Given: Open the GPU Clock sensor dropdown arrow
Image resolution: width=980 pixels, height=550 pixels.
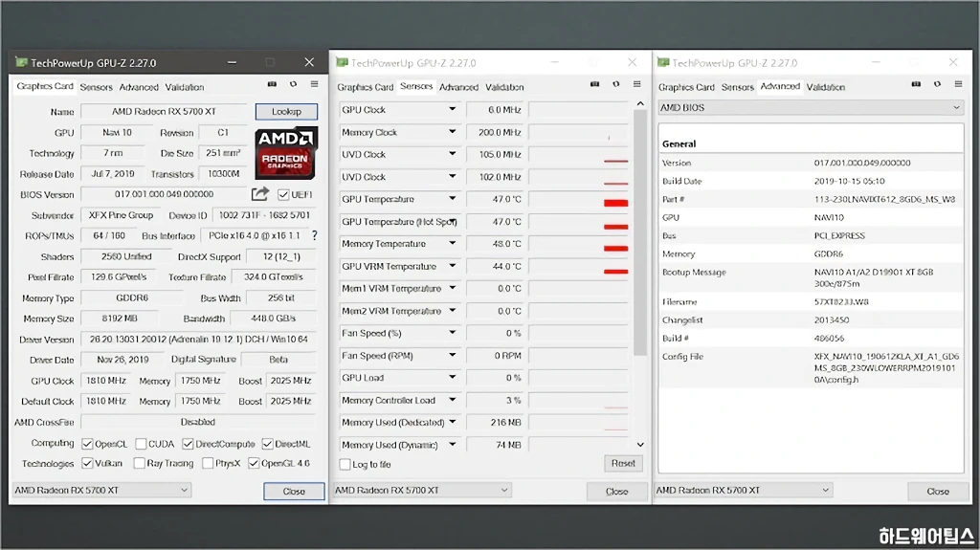Looking at the screenshot, I should [452, 109].
